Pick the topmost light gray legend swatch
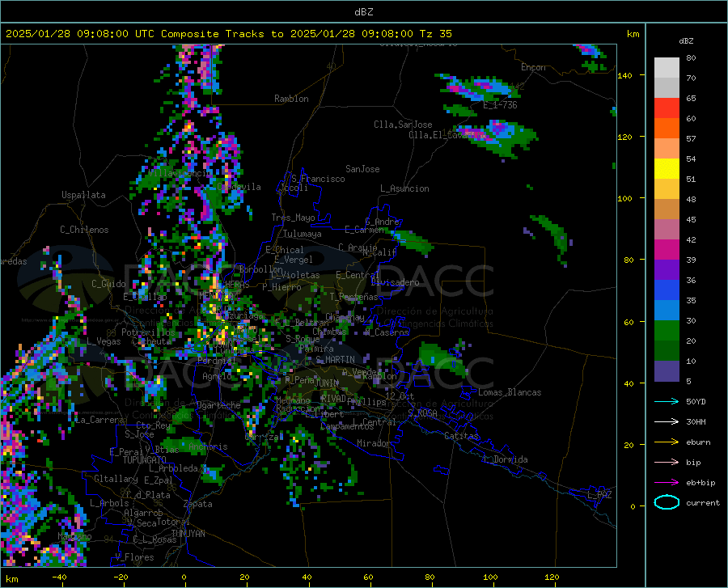The image size is (728, 588). point(667,68)
